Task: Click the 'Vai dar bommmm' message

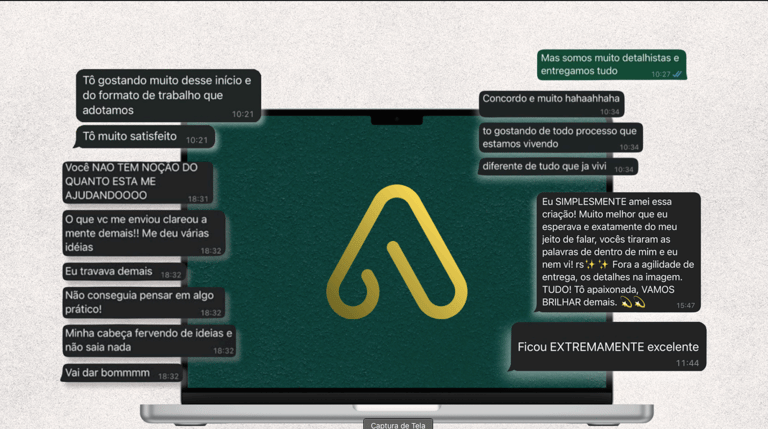Action: point(122,374)
